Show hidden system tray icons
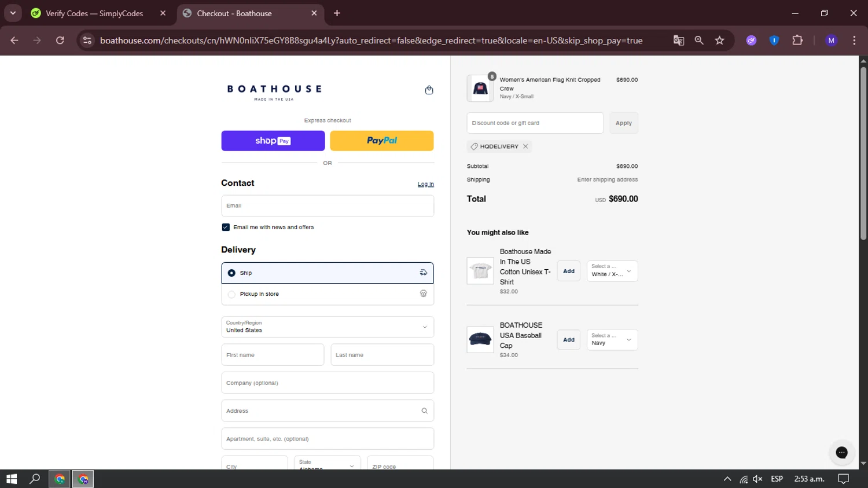The image size is (868, 488). click(x=727, y=479)
